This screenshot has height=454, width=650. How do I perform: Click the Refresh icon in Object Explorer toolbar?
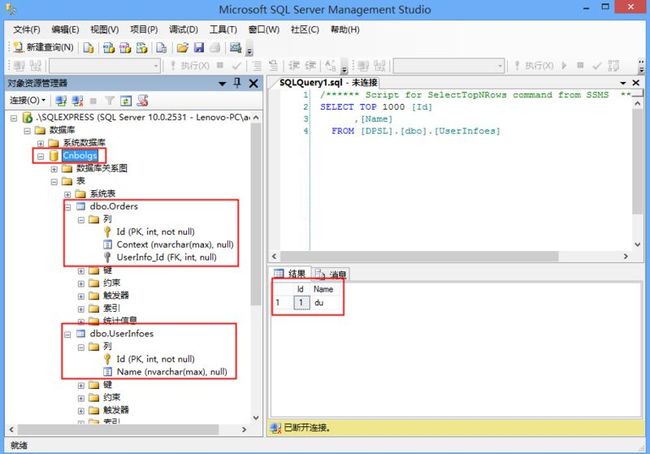point(126,100)
